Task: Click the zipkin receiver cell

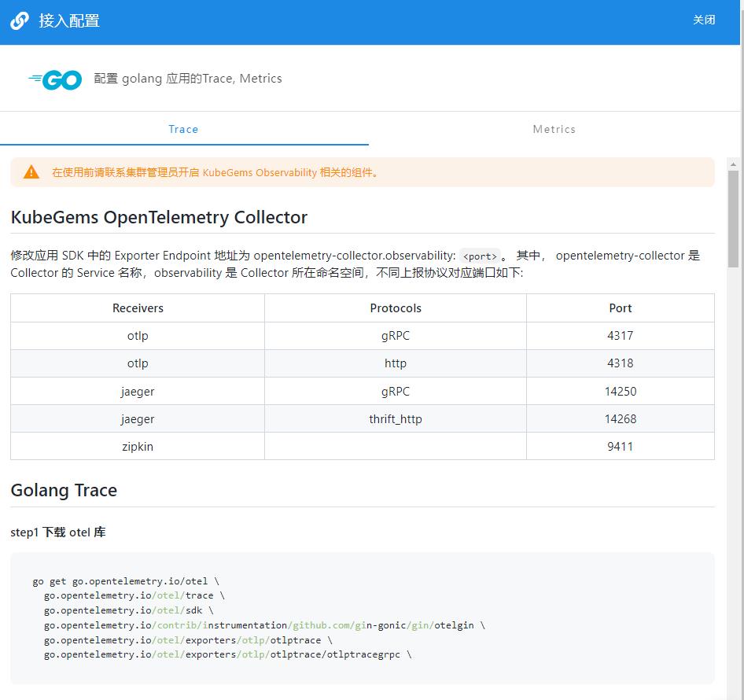Action: pyautogui.click(x=138, y=447)
